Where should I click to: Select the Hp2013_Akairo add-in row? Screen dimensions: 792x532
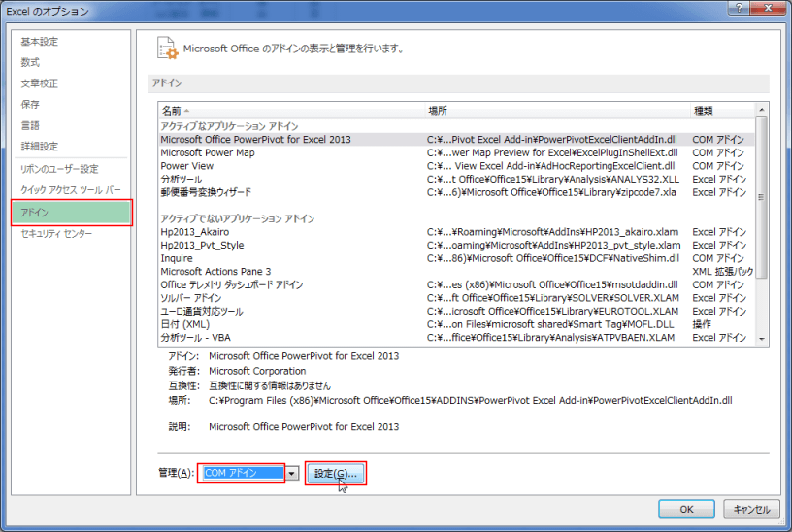point(456,232)
